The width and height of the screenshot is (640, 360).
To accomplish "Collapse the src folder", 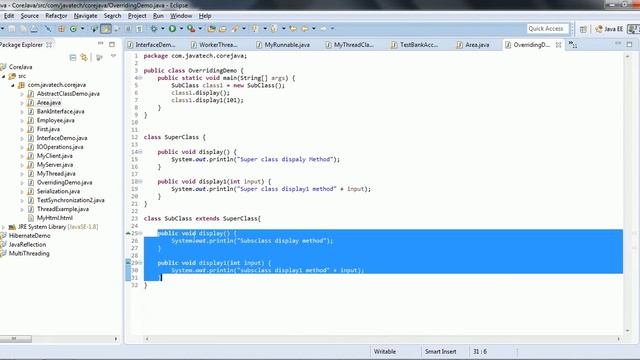I will click(x=4, y=76).
